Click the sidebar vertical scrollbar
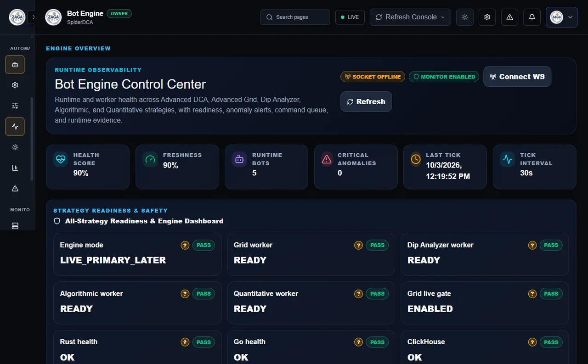Image resolution: width=588 pixels, height=364 pixels. pyautogui.click(x=32, y=139)
